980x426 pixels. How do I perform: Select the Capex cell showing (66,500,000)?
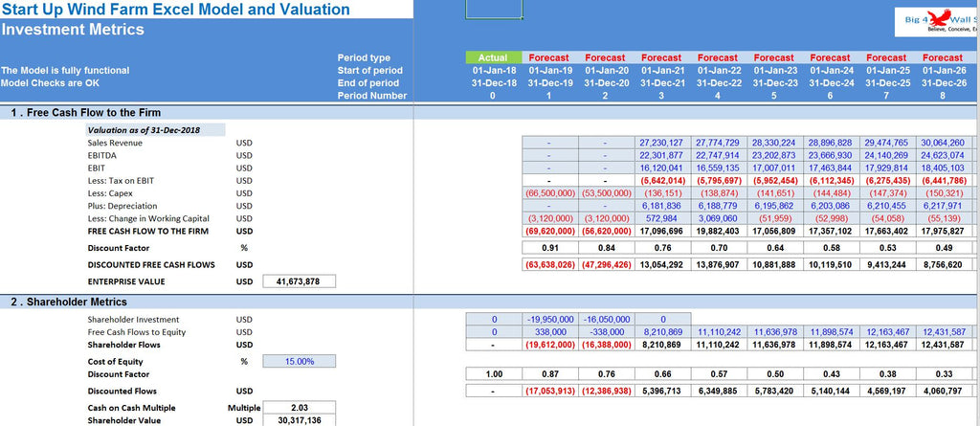tap(549, 192)
